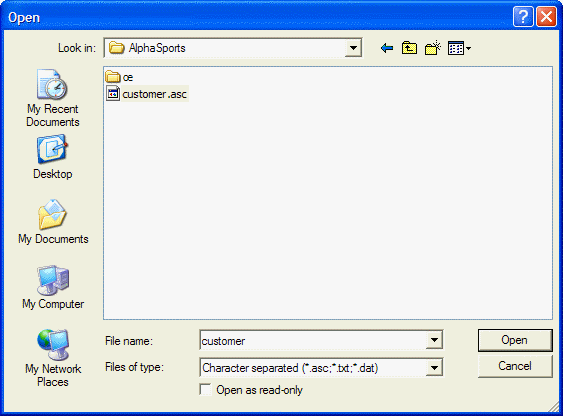
Task: Jump to Desktop in places bar
Action: click(x=53, y=157)
